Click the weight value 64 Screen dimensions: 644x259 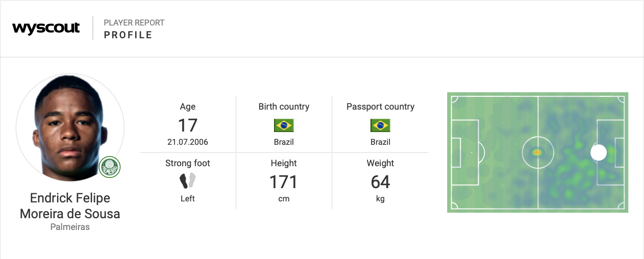(x=380, y=182)
